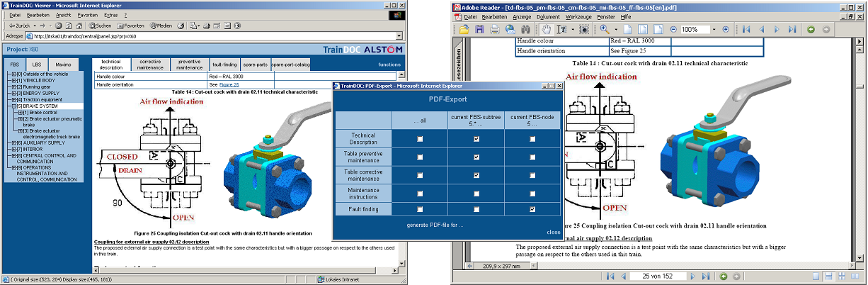Select the Hand tool in Adobe Reader
This screenshot has height=285, width=868.
tap(547, 29)
